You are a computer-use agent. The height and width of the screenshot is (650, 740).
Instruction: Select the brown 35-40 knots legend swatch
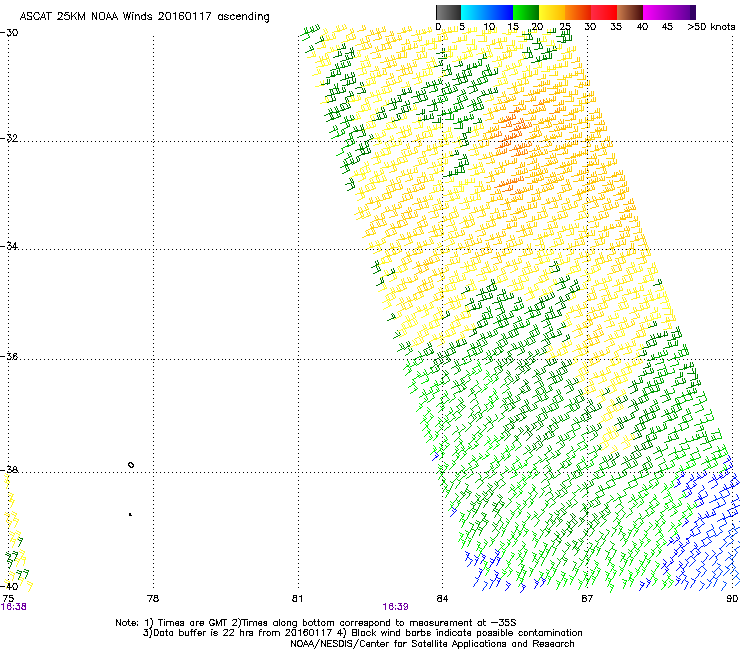[x=630, y=12]
